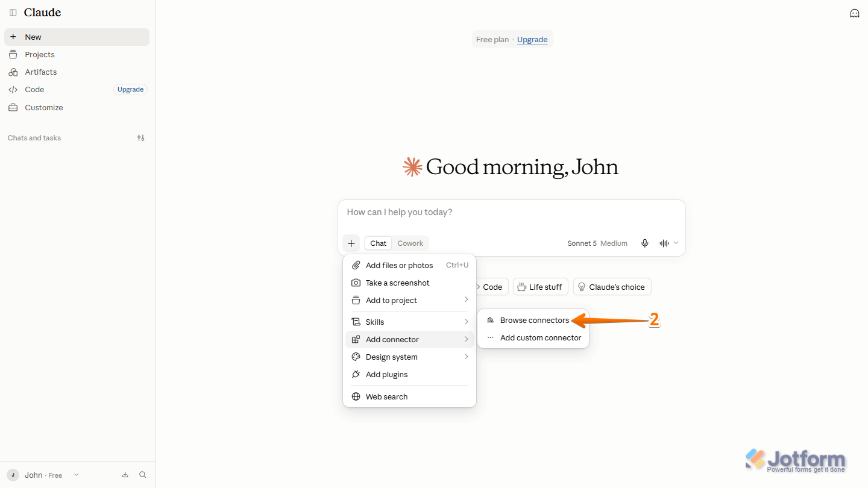Choose Add custom connector

tap(533, 338)
